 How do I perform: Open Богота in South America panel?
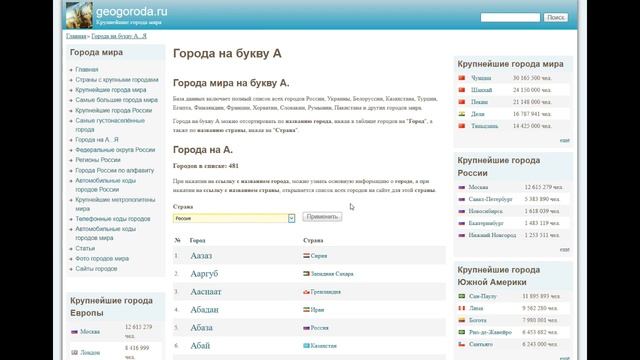[478, 320]
